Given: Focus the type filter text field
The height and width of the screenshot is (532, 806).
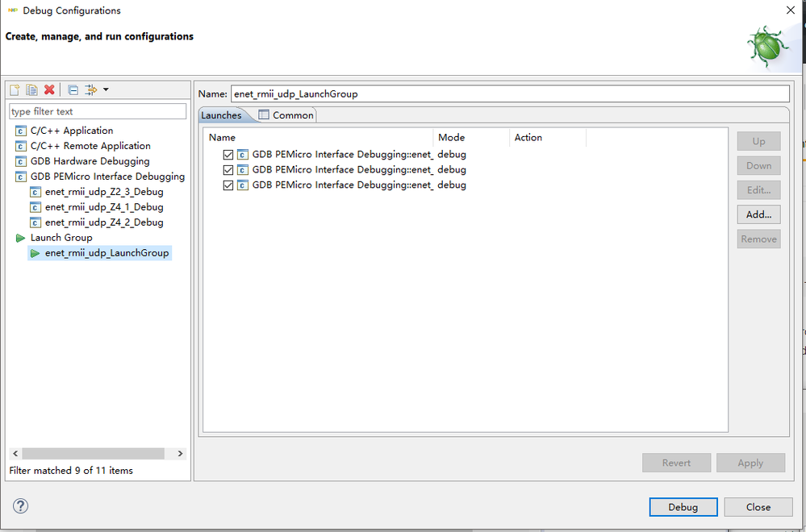Looking at the screenshot, I should (x=98, y=111).
